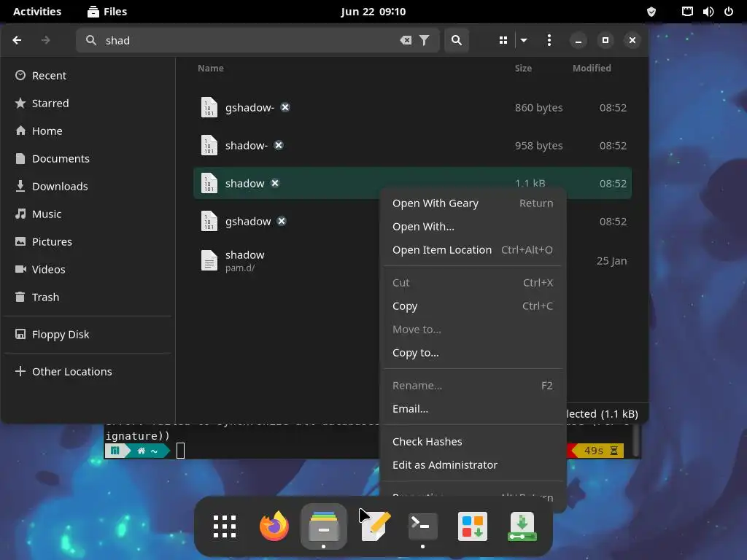Click the terminal prompt home segment
This screenshot has height=560, width=747.
coord(147,451)
